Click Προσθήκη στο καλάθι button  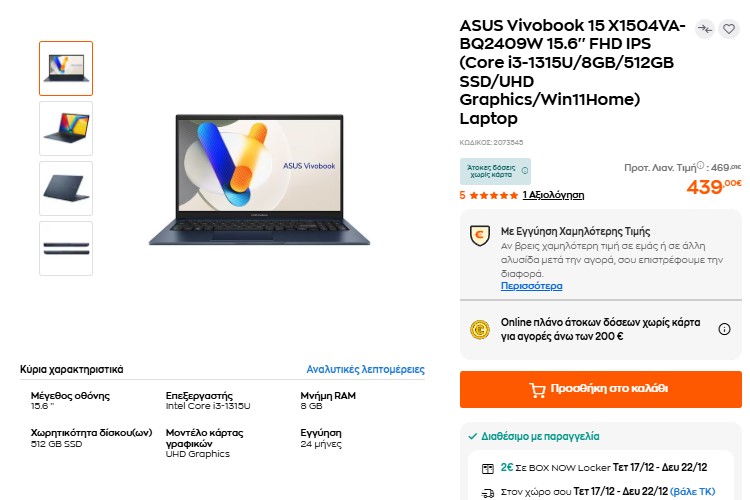(x=601, y=389)
